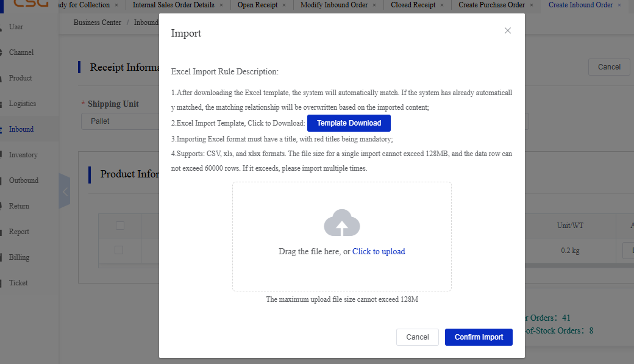Click the page Cancel button behind dialog
The height and width of the screenshot is (364, 634).
[x=609, y=67]
